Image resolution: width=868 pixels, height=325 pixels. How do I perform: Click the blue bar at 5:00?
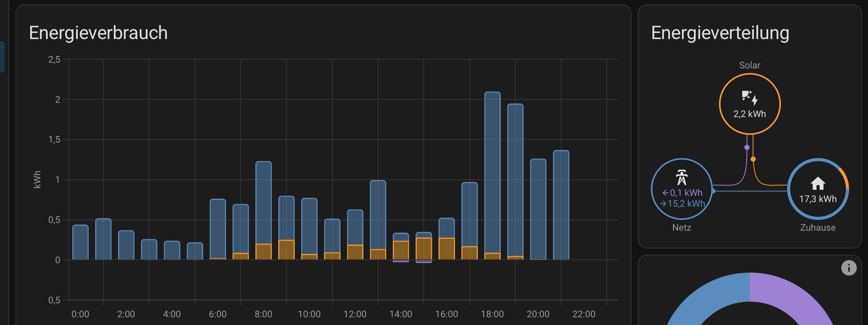pyautogui.click(x=195, y=251)
